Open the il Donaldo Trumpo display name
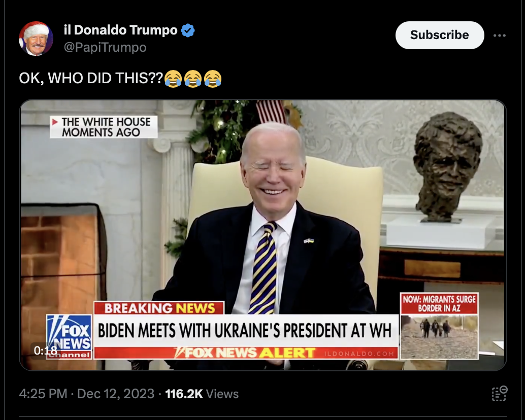525x420 pixels. click(120, 30)
